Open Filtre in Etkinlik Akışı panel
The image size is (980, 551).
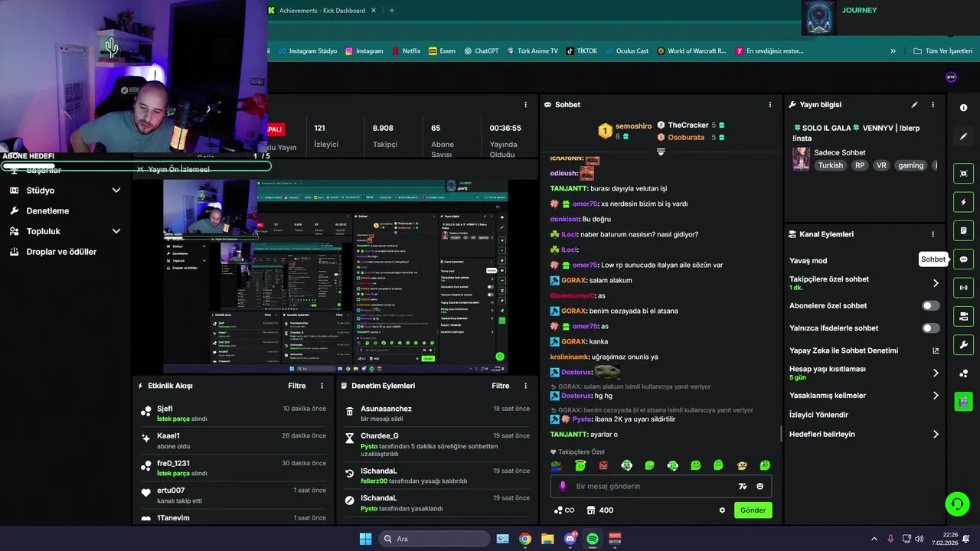(x=296, y=386)
